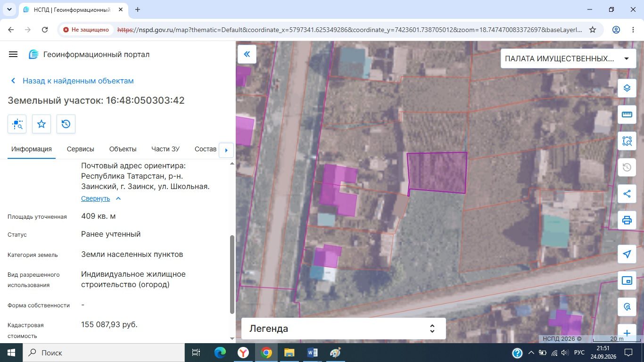Image resolution: width=644 pixels, height=362 pixels.
Task: Select the highlighted purple land parcel on map
Action: pyautogui.click(x=438, y=173)
